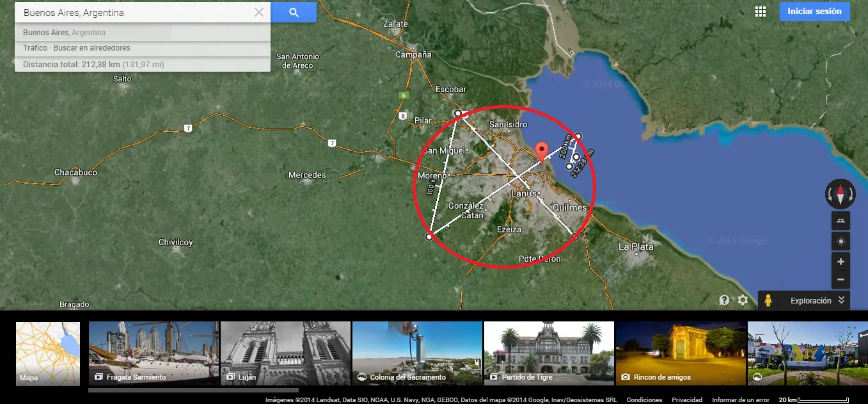Click the Bragado city label

(74, 305)
